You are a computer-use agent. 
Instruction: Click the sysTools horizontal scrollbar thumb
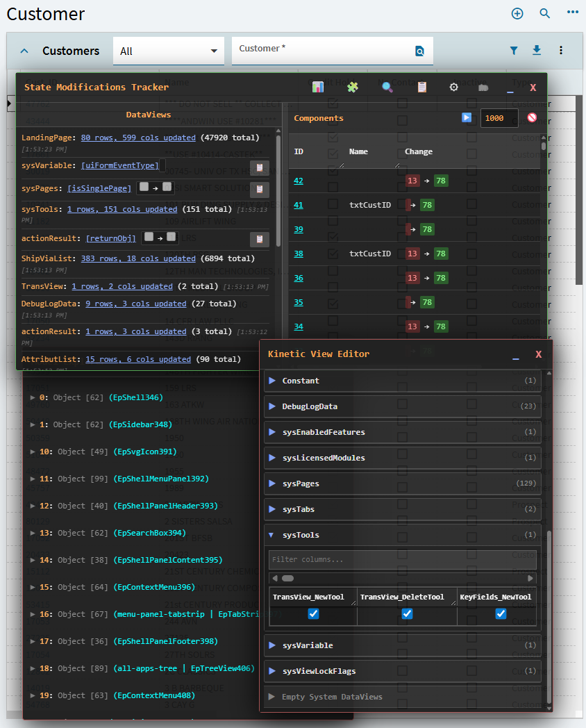pos(287,578)
